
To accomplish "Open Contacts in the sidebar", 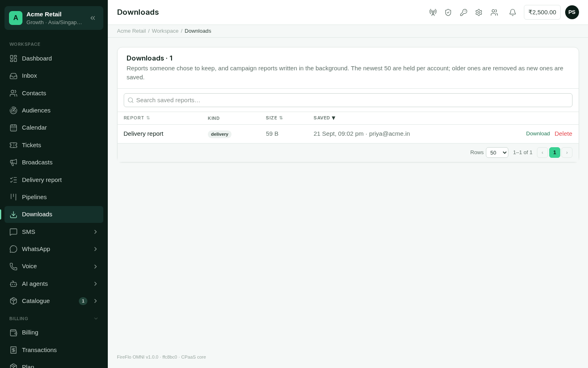I will point(54,93).
